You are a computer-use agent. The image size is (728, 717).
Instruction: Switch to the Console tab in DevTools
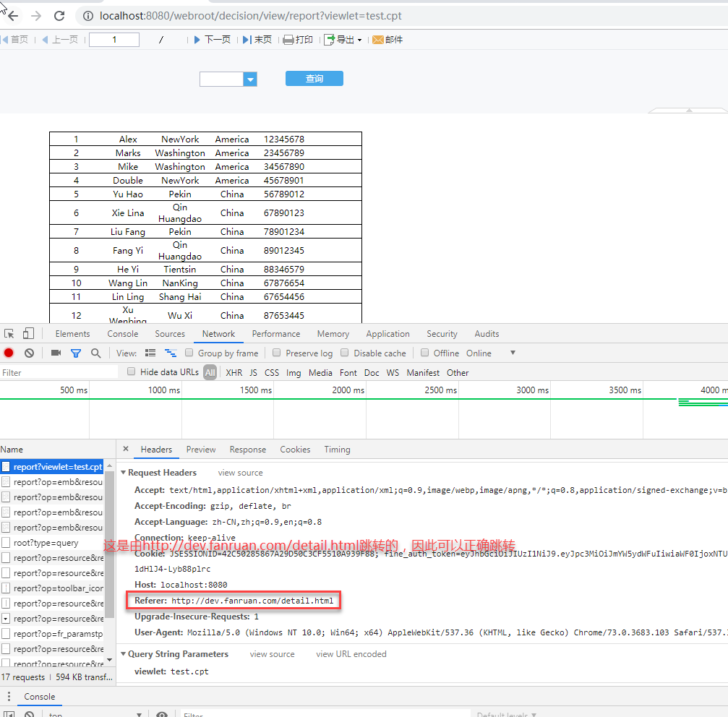pos(123,334)
